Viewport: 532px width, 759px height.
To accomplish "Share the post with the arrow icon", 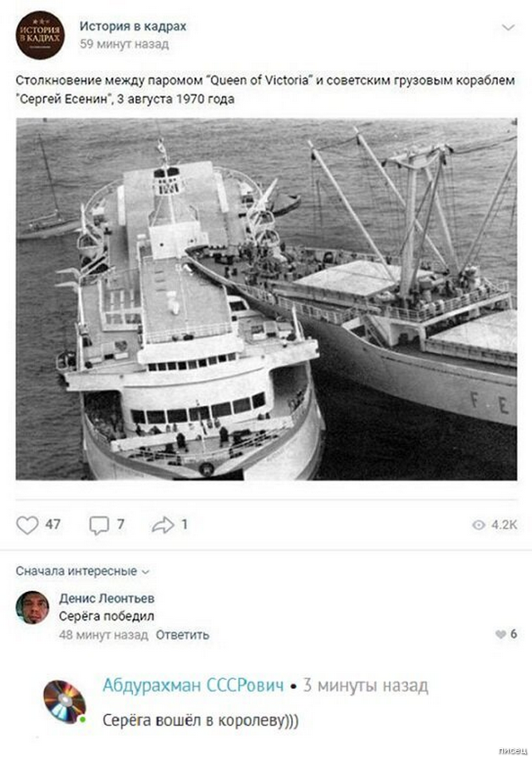I will tap(163, 525).
